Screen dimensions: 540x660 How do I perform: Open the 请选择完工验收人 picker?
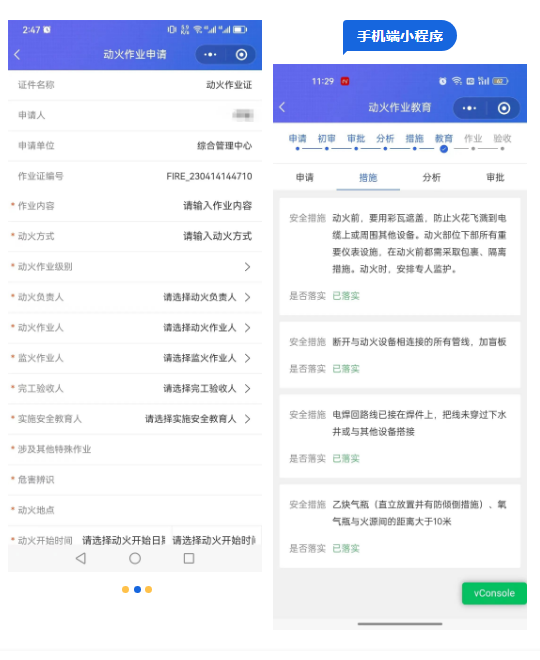[207, 389]
